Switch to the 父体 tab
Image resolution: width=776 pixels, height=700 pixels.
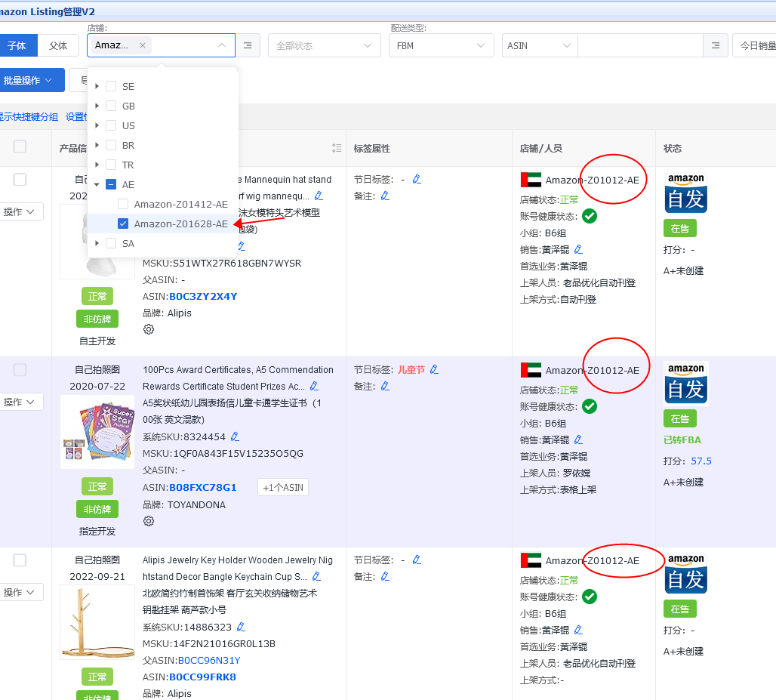[x=58, y=45]
